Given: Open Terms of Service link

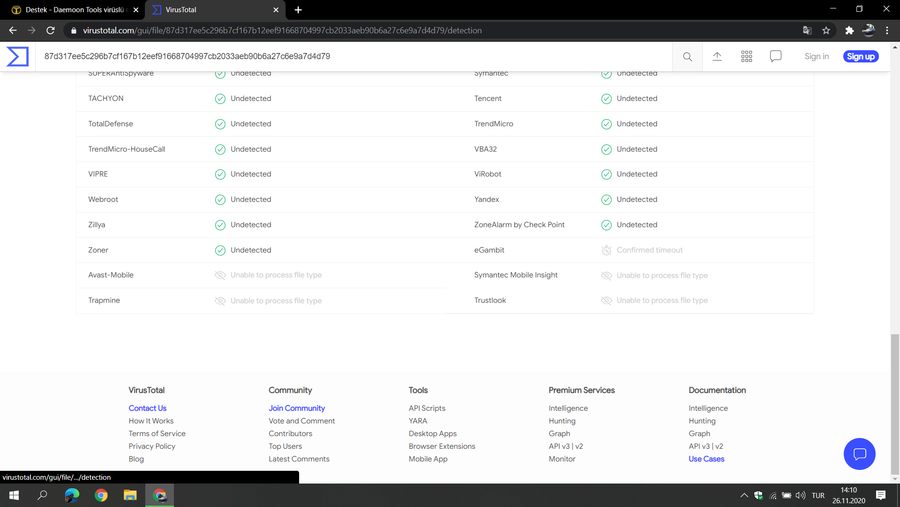Looking at the screenshot, I should point(157,434).
